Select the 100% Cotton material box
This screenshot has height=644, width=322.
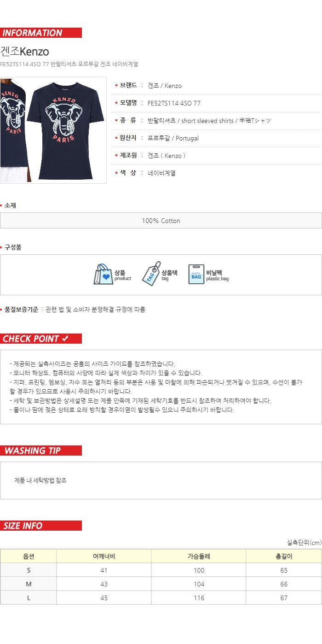161,221
